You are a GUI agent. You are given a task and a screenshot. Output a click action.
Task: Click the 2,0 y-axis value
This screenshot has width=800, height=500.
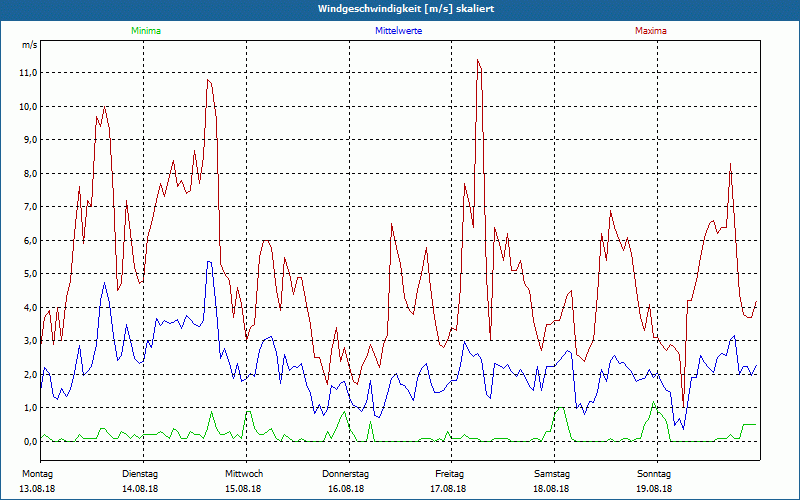point(30,374)
